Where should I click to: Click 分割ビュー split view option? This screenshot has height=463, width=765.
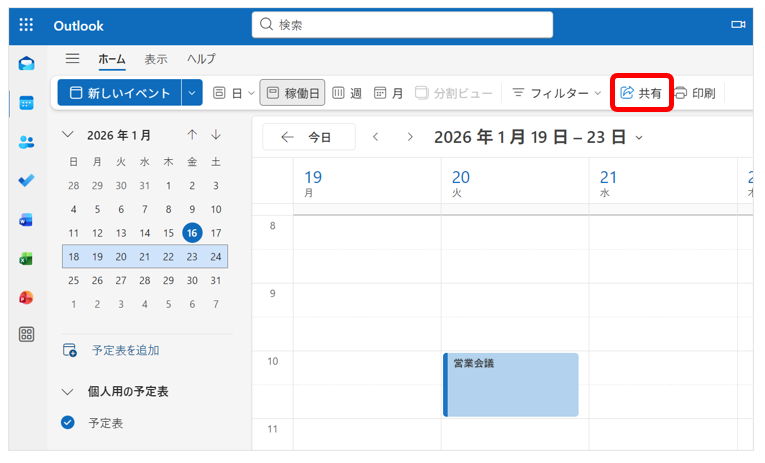[x=454, y=93]
